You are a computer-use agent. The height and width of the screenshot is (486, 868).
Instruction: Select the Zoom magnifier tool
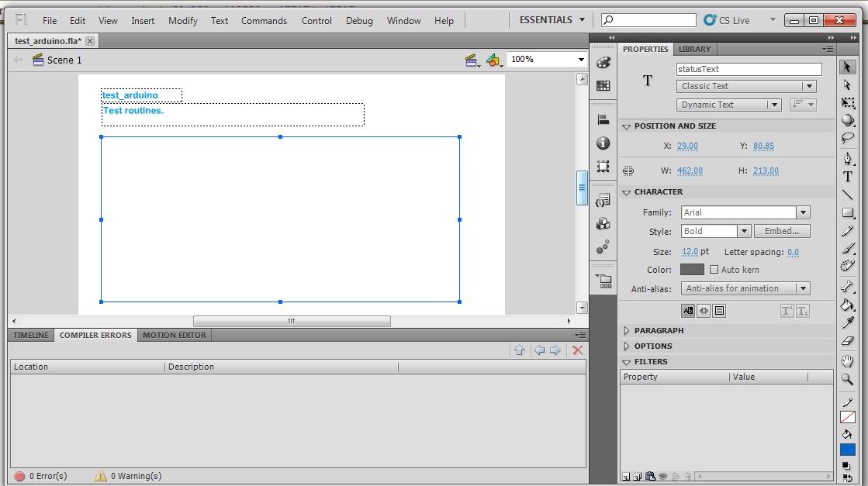(x=847, y=379)
